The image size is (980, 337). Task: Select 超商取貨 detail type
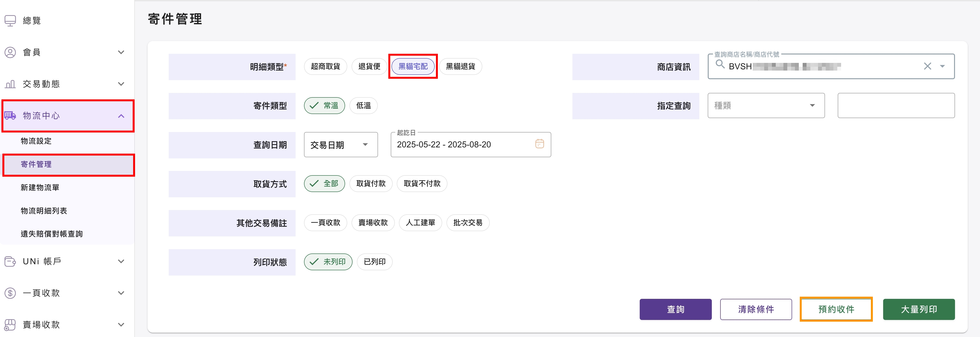click(325, 66)
